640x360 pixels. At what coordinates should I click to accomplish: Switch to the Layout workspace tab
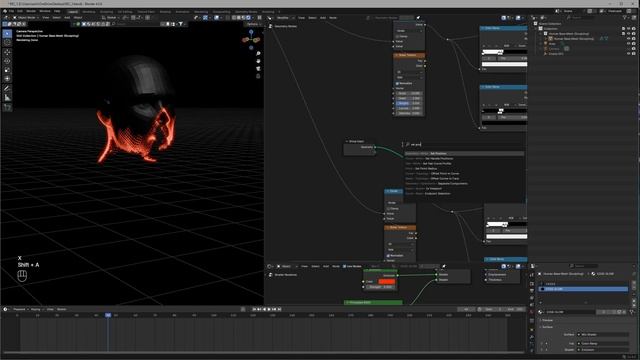pos(73,12)
